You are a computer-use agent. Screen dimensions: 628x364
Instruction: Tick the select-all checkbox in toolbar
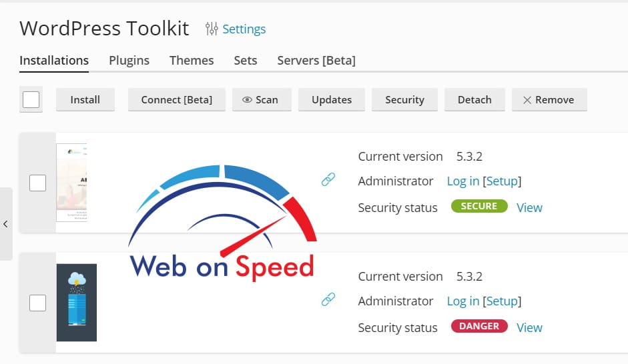(31, 99)
